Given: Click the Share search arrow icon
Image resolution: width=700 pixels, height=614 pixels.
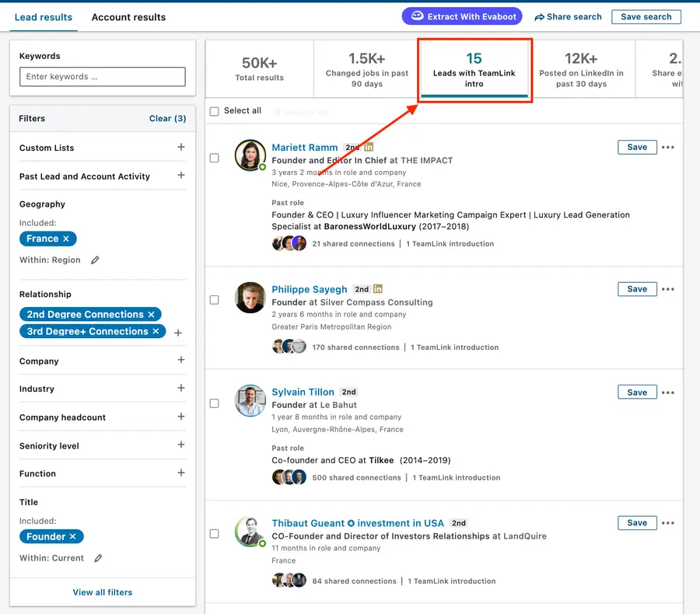Looking at the screenshot, I should click(x=541, y=17).
